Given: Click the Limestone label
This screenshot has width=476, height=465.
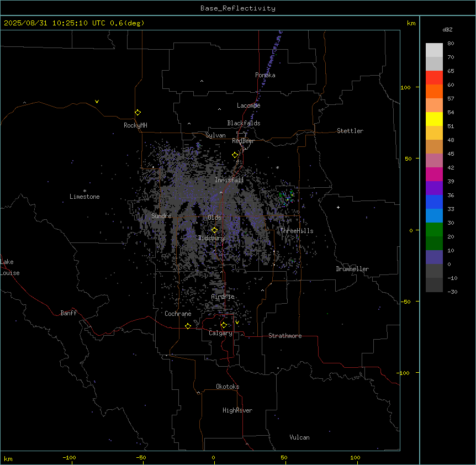Looking at the screenshot, I should (84, 197).
